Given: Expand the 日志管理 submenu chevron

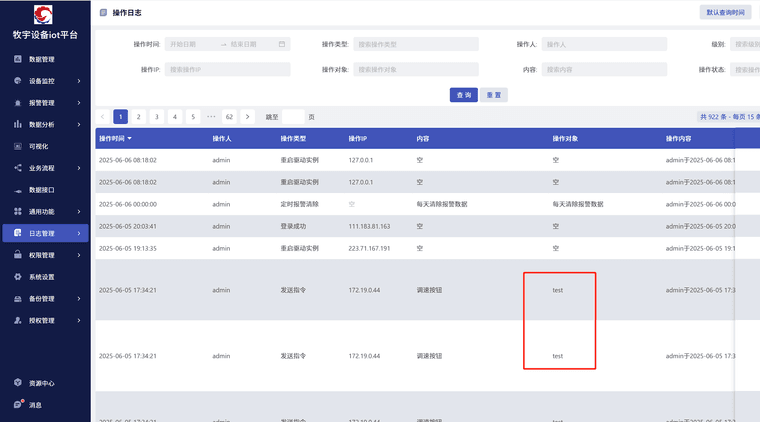Looking at the screenshot, I should click(79, 233).
